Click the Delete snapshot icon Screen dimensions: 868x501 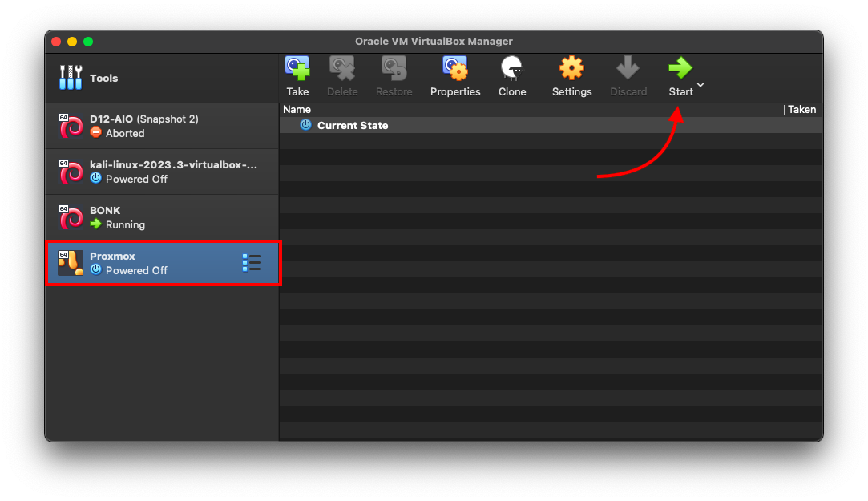click(342, 69)
